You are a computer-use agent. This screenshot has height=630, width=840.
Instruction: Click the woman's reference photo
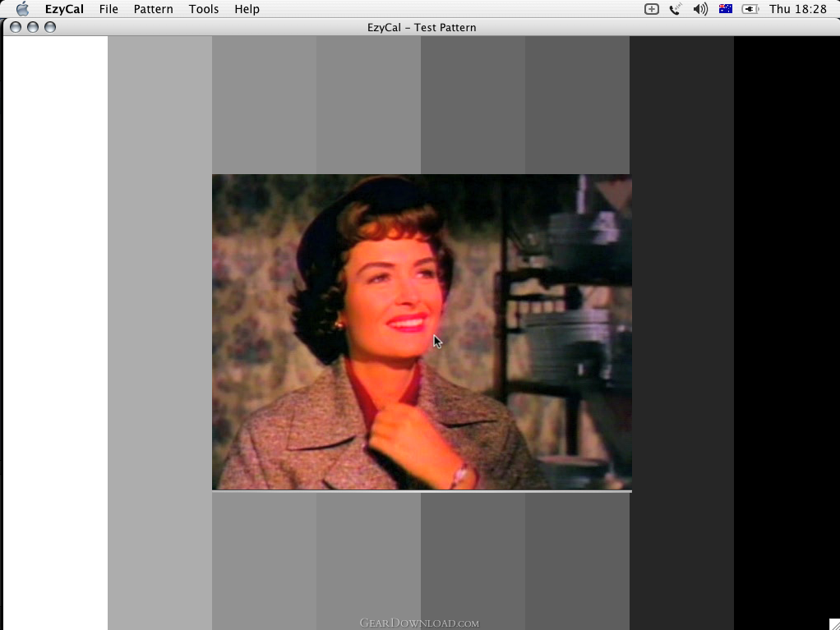[422, 332]
